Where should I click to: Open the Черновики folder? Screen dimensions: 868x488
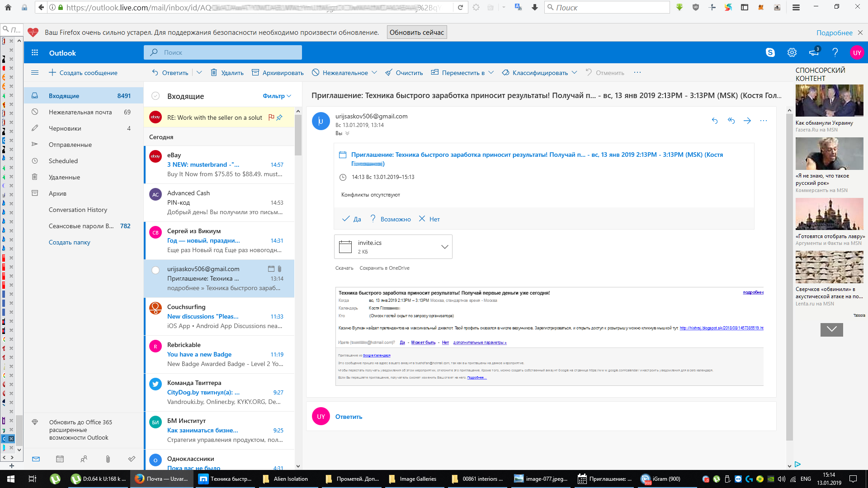65,128
